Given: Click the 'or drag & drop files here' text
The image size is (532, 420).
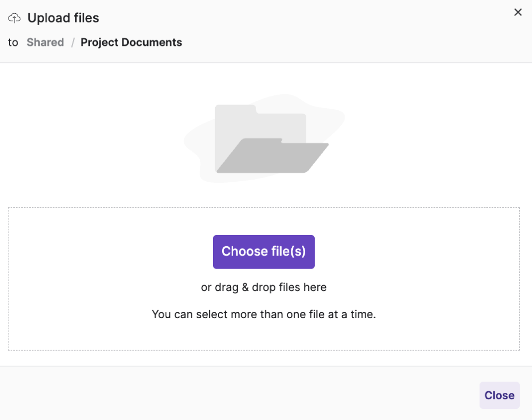Looking at the screenshot, I should point(264,287).
